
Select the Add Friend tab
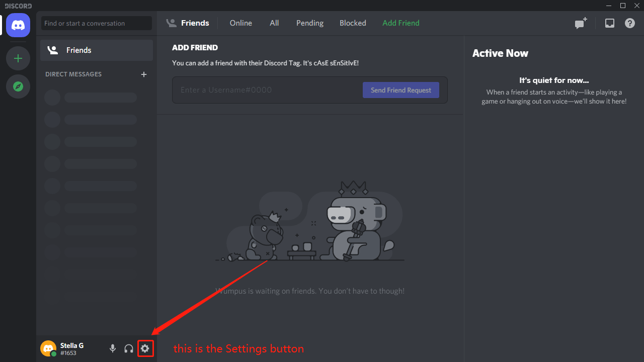point(401,23)
